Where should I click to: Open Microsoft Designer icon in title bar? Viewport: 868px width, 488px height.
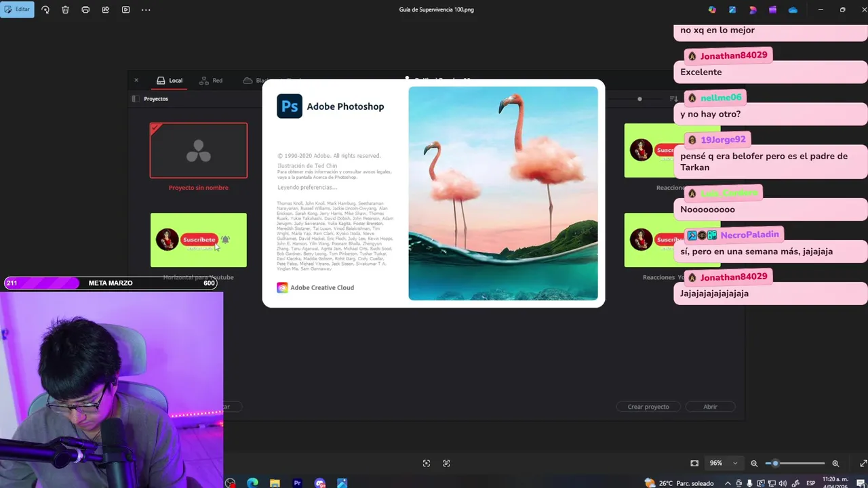click(x=753, y=9)
